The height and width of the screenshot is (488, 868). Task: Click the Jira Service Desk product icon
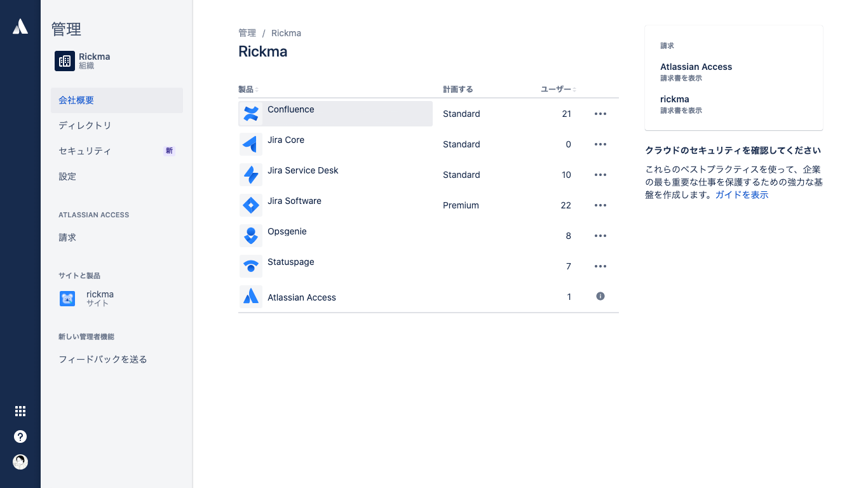pyautogui.click(x=251, y=175)
